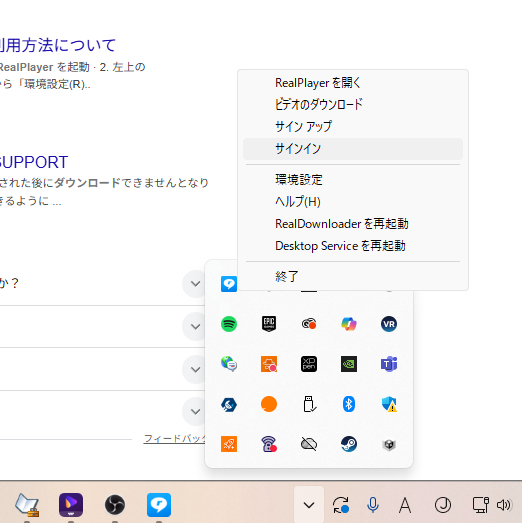Viewport: 522px width, 523px height.
Task: Collapse the hidden icons chevron on taskbar
Action: [x=309, y=505]
